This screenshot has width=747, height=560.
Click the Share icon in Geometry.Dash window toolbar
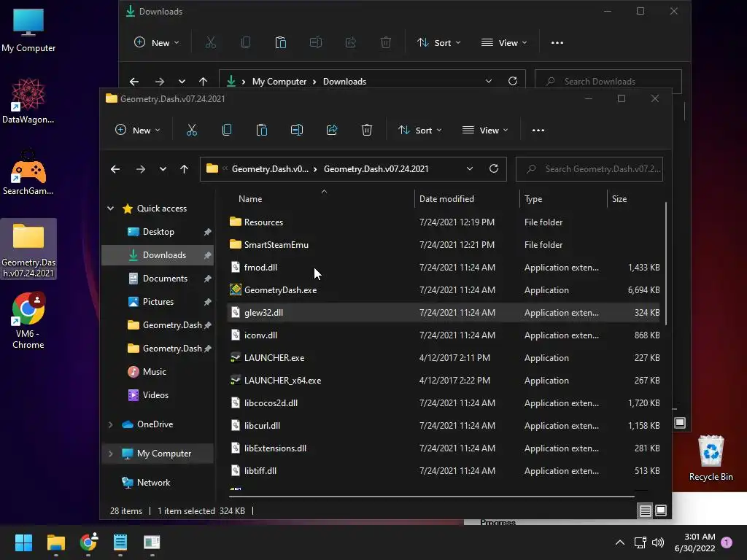tap(332, 130)
